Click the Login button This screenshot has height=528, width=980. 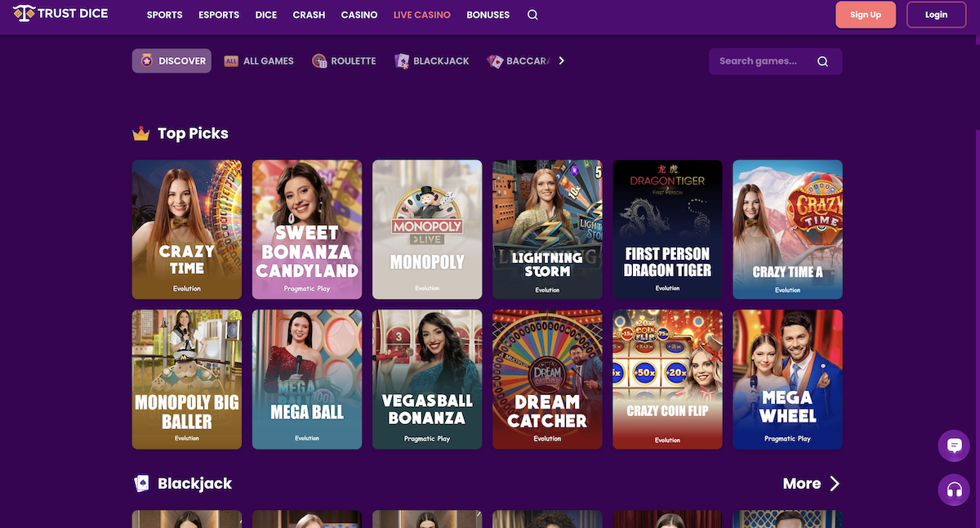937,15
